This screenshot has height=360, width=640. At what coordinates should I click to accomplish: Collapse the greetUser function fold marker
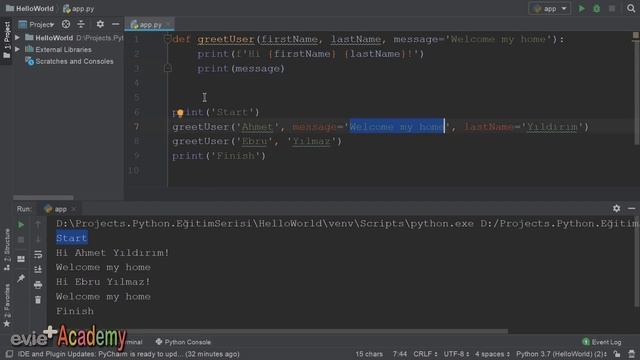(167, 39)
